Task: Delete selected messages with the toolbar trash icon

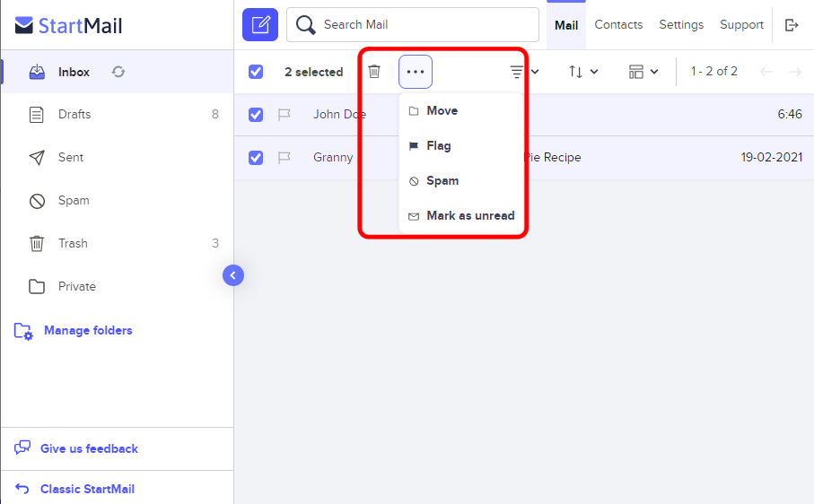Action: [x=374, y=72]
